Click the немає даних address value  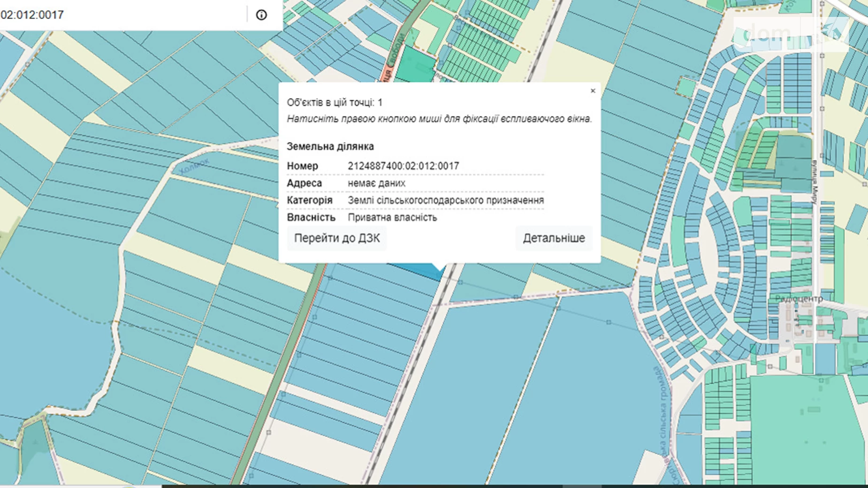[x=376, y=183]
